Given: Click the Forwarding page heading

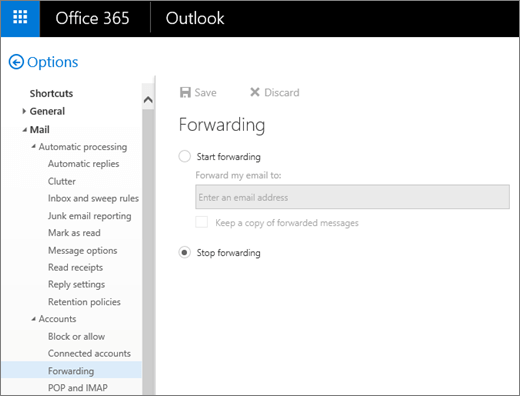Looking at the screenshot, I should point(222,125).
